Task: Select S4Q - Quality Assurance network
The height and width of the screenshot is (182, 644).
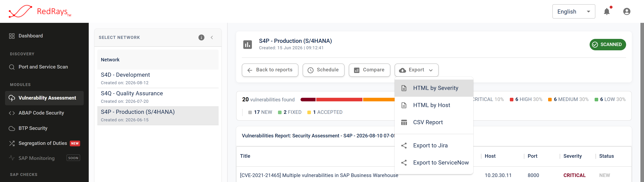Action: pyautogui.click(x=158, y=97)
